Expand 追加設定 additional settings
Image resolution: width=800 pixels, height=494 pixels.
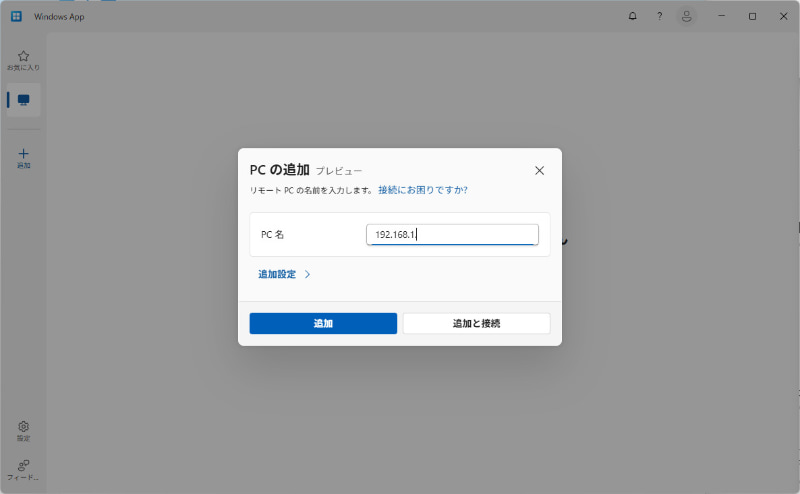coord(284,274)
